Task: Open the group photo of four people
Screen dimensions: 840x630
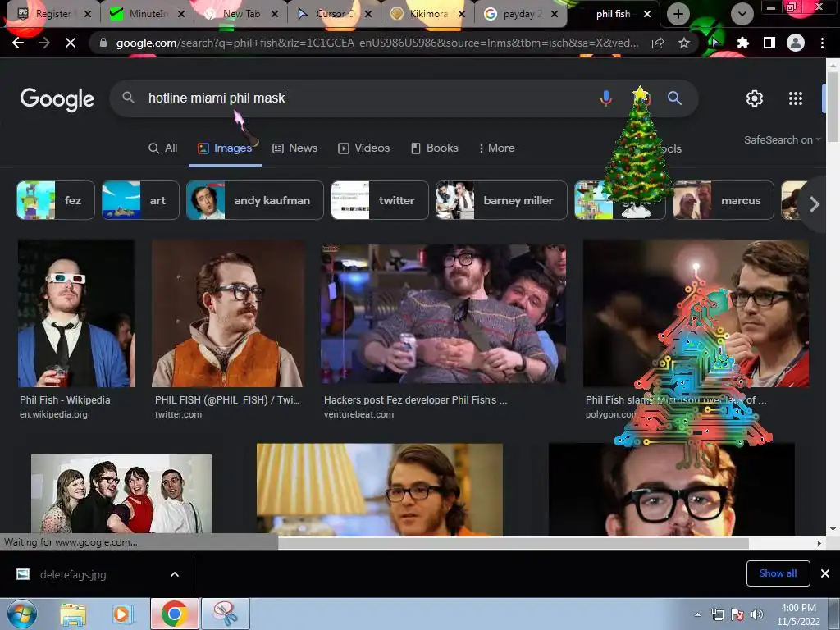Action: coord(121,493)
